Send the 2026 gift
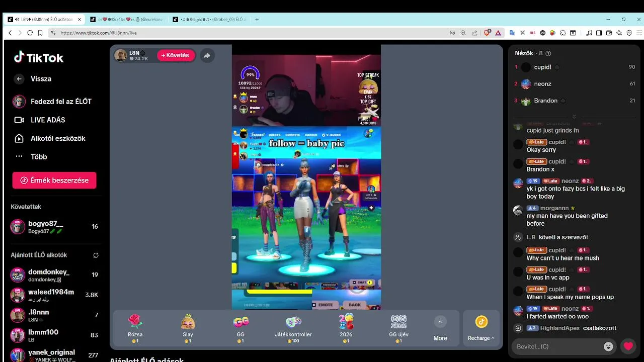The image size is (644, 362). pos(346,329)
